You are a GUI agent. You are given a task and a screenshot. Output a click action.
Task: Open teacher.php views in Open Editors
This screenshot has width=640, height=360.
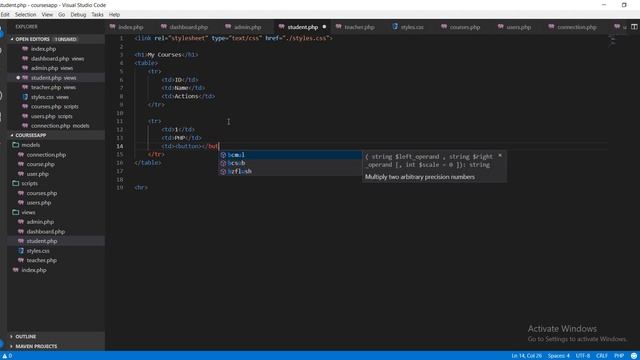[x=53, y=87]
